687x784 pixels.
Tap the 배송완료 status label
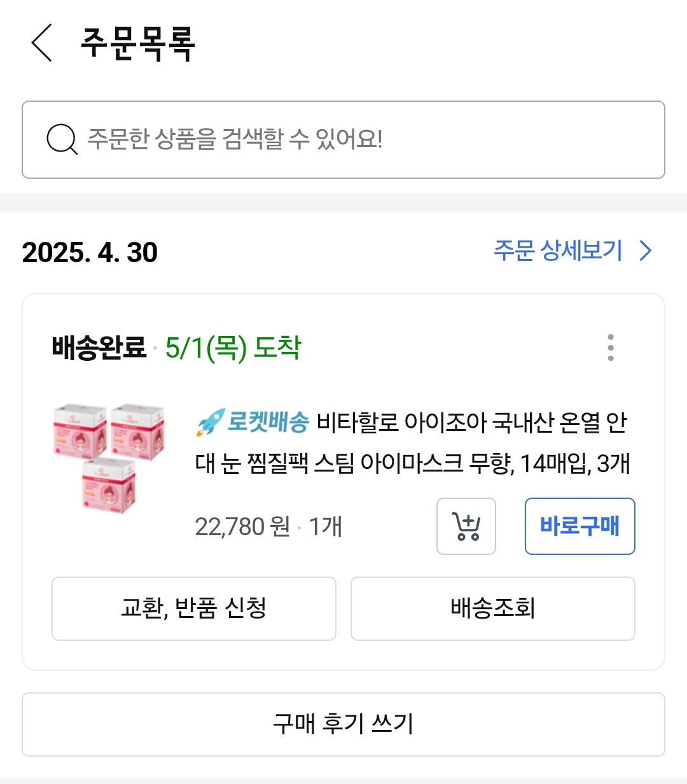click(99, 348)
